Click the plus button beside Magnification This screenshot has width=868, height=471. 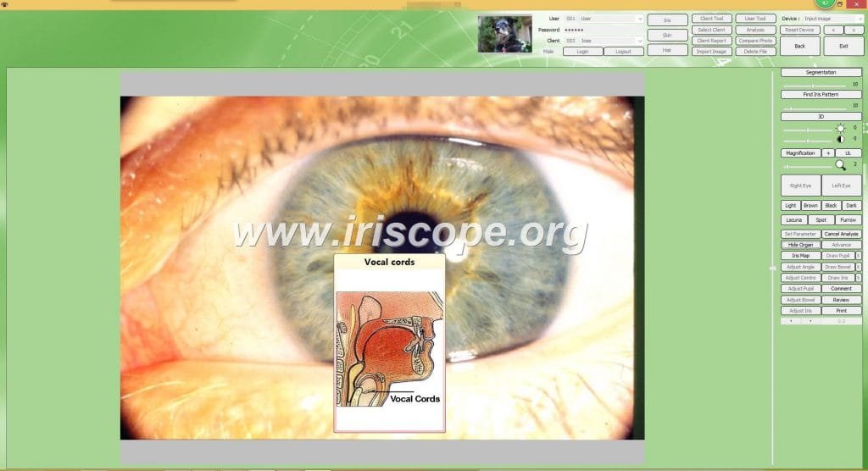[828, 152]
